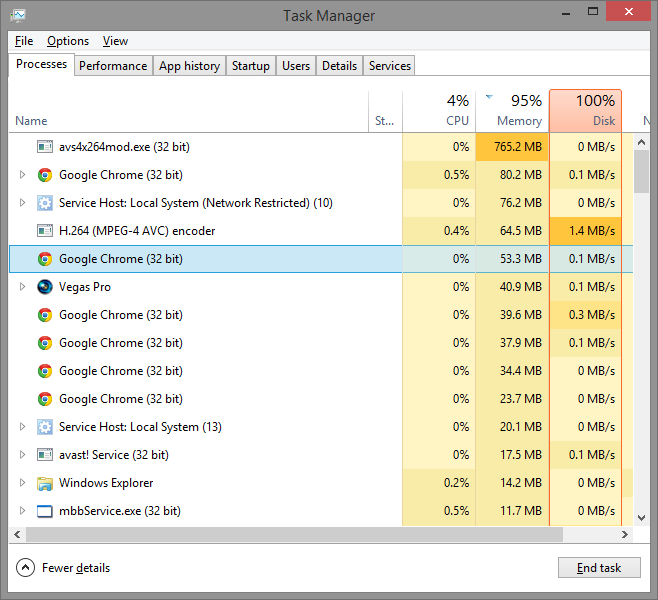Click the Chrome icon in the 37.9 MB row

point(44,343)
